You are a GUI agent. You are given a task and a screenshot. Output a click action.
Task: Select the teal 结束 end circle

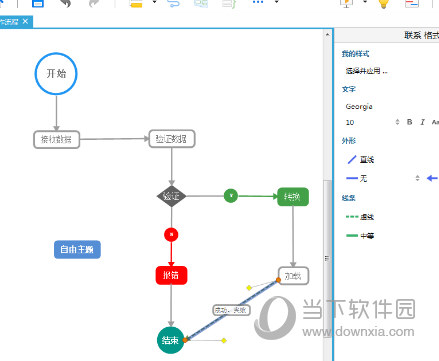(171, 340)
